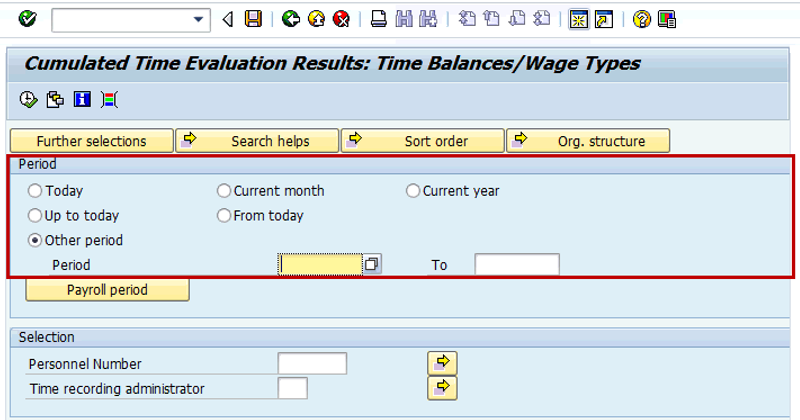Click the Execute clock icon
The width and height of the screenshot is (800, 420).
[x=28, y=98]
